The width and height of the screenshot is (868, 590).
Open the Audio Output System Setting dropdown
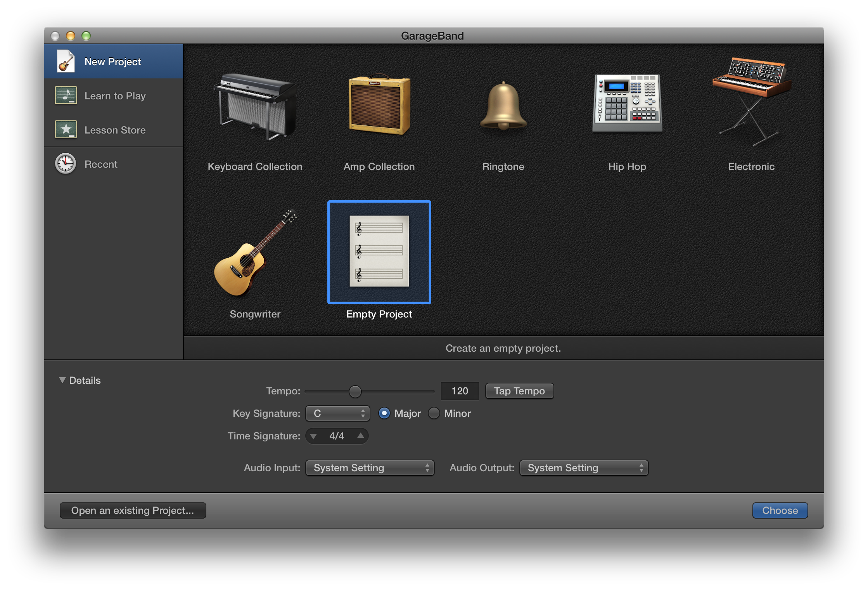point(584,468)
